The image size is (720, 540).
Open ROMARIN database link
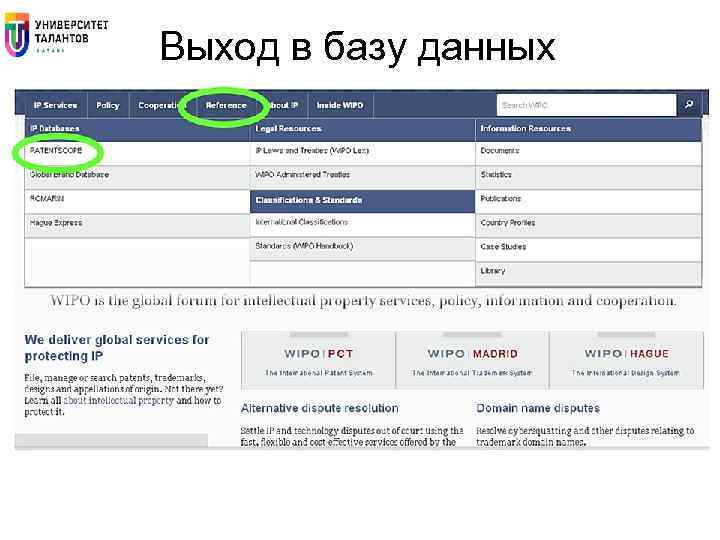coord(47,198)
